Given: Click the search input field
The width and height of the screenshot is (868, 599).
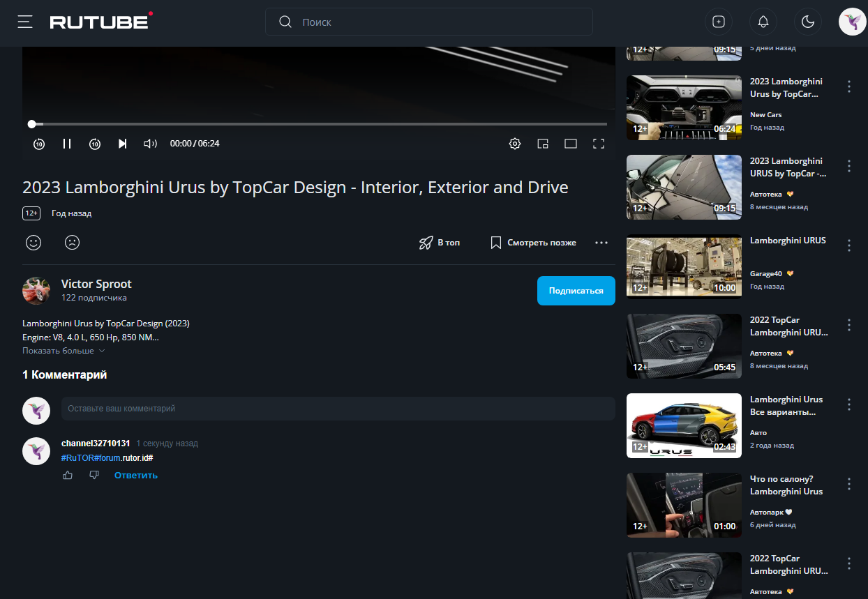Looking at the screenshot, I should (428, 22).
